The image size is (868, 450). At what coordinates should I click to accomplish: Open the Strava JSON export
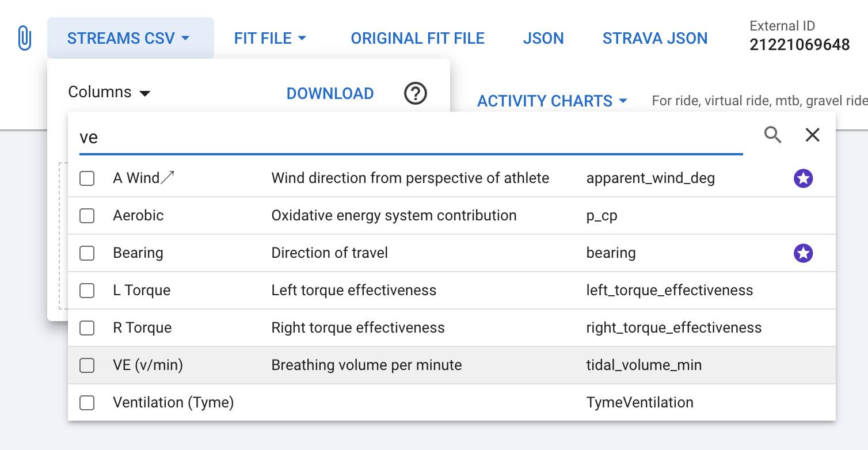pos(654,39)
